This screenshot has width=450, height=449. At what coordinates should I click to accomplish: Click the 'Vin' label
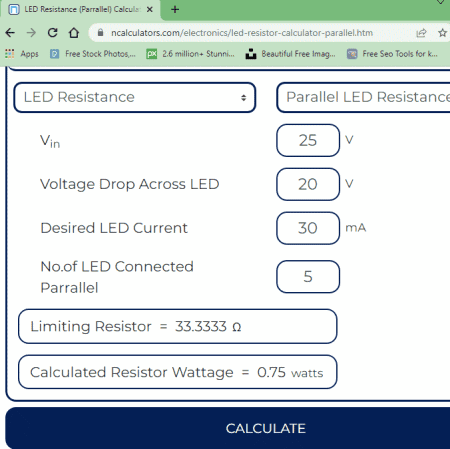click(x=50, y=141)
